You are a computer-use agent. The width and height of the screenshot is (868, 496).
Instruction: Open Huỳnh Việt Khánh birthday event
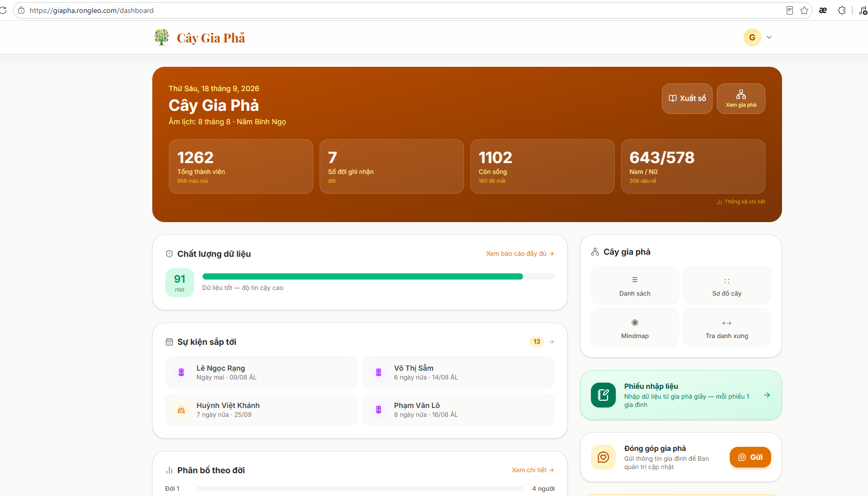[261, 410]
